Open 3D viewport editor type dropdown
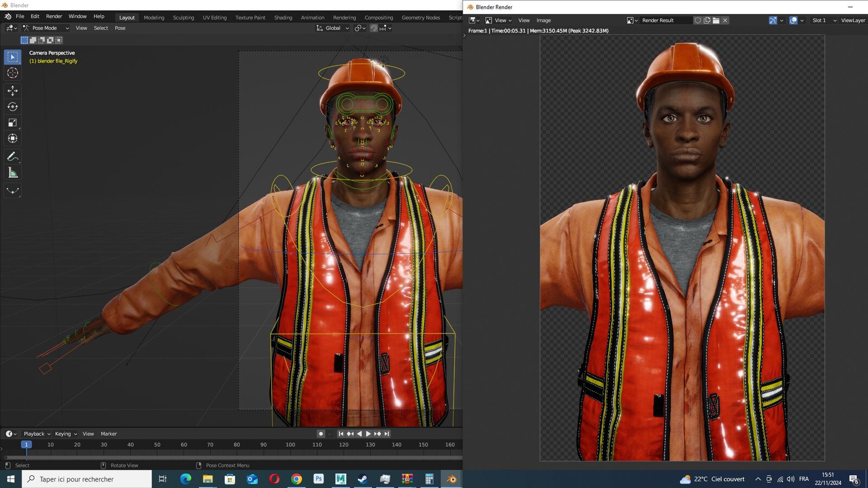This screenshot has width=868, height=488. click(11, 28)
